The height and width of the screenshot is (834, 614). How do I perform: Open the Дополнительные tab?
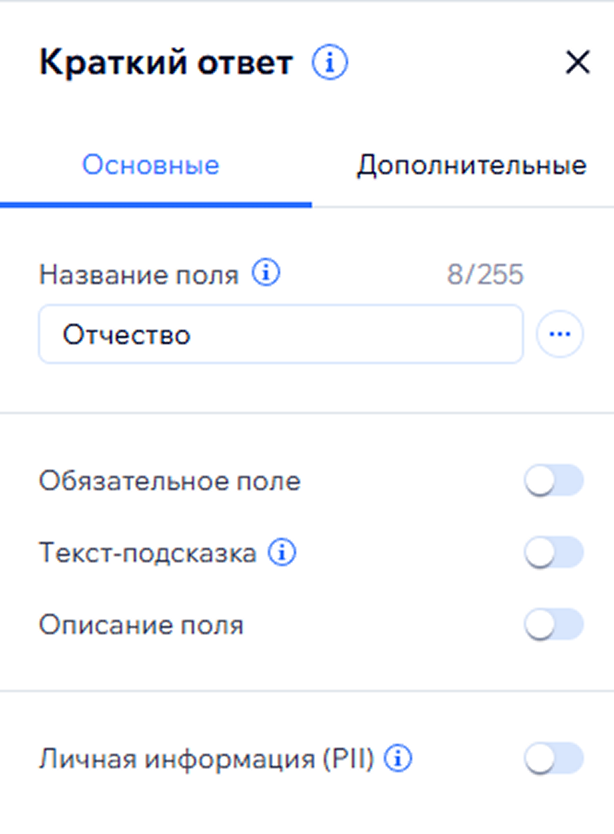[x=471, y=166]
